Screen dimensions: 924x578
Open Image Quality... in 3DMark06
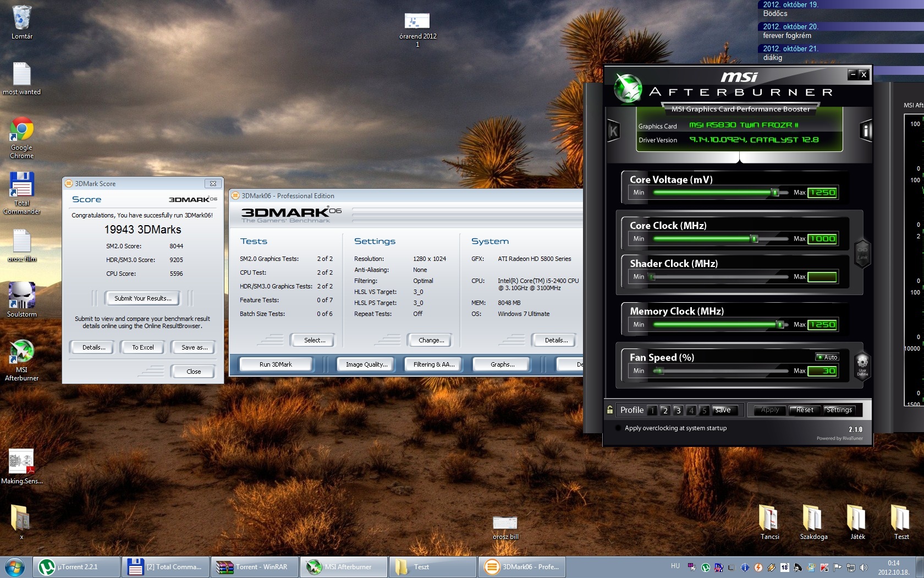[366, 364]
